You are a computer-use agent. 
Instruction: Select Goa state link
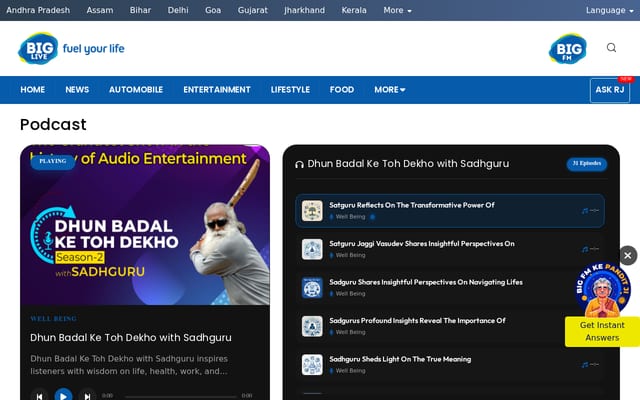[213, 10]
